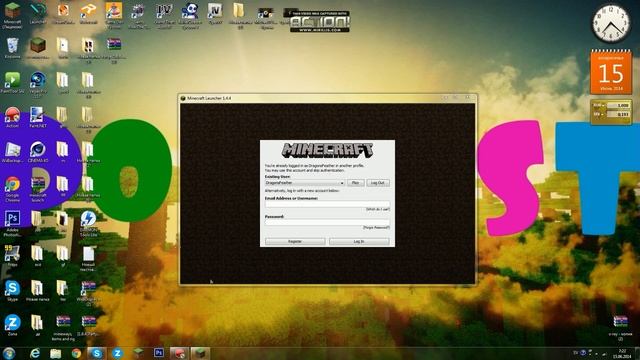Open Chrome from the taskbar
This screenshot has height=360, width=640.
pos(76,353)
